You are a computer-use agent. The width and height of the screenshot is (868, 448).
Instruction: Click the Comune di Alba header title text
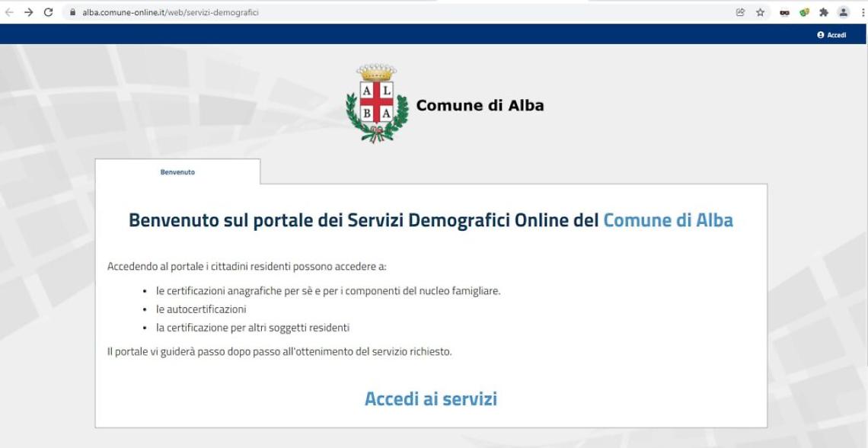[x=480, y=104]
